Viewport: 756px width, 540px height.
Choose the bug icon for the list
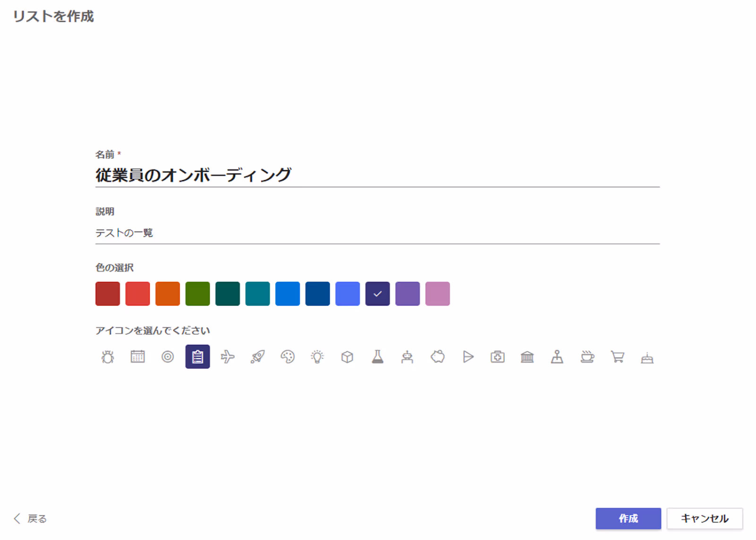[108, 357]
